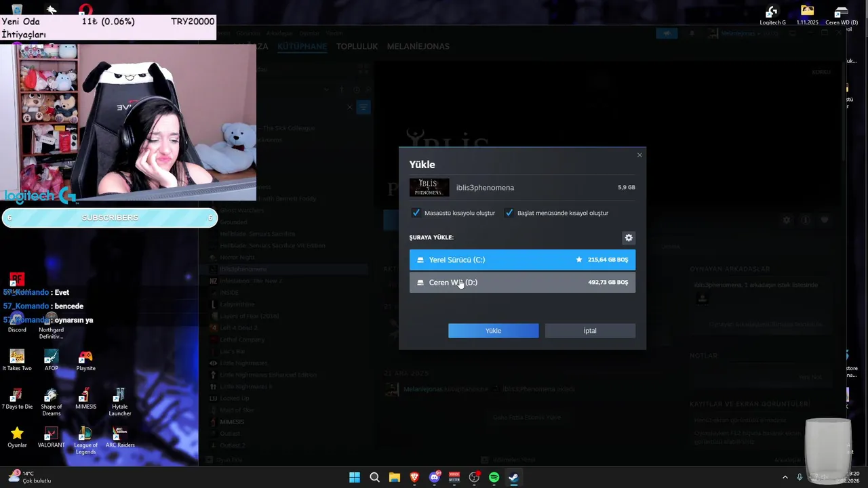Screen dimensions: 868x488
Task: Open Discord desktop shortcut
Action: pos(17,322)
